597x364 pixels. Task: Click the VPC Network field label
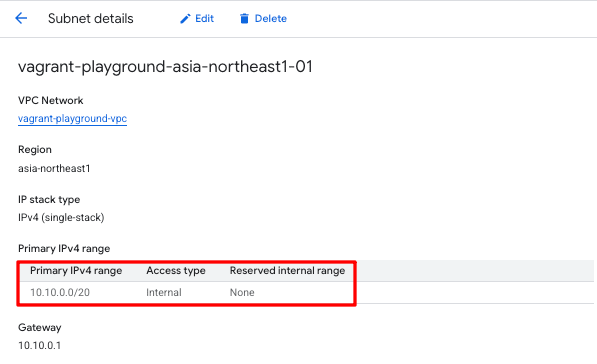pyautogui.click(x=51, y=100)
